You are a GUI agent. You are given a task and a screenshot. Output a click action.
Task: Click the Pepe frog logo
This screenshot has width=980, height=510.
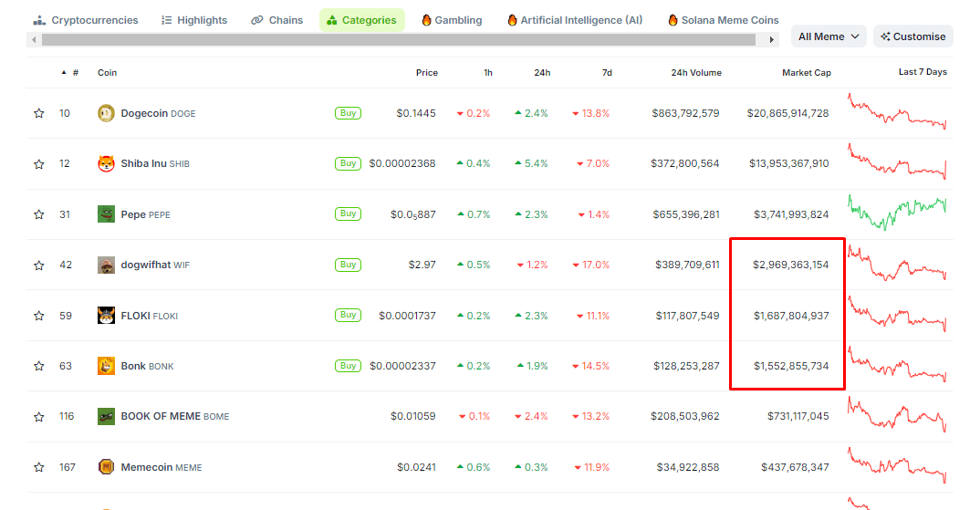pyautogui.click(x=106, y=214)
